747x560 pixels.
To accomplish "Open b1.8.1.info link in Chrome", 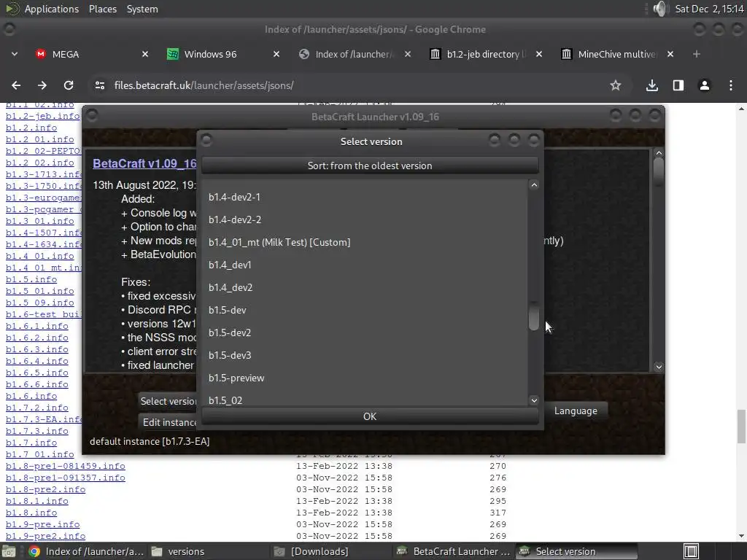I will tap(36, 501).
